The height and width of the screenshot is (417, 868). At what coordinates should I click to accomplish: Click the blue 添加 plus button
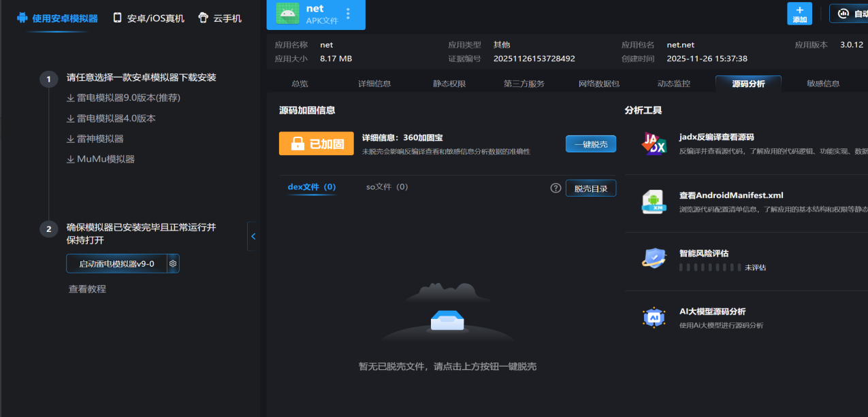click(799, 14)
